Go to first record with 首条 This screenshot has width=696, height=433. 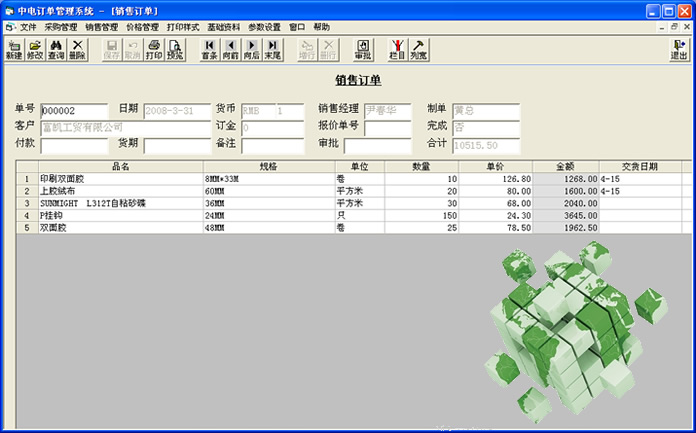[x=210, y=49]
